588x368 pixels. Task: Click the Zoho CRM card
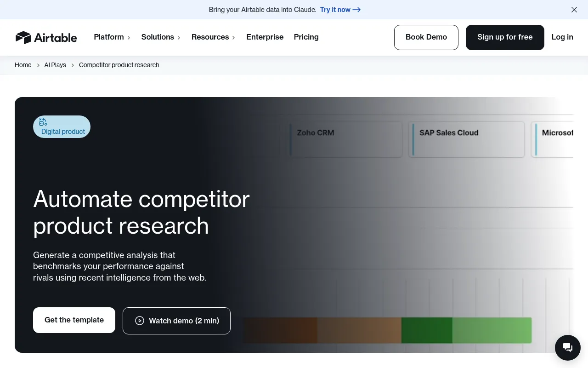[346, 139]
